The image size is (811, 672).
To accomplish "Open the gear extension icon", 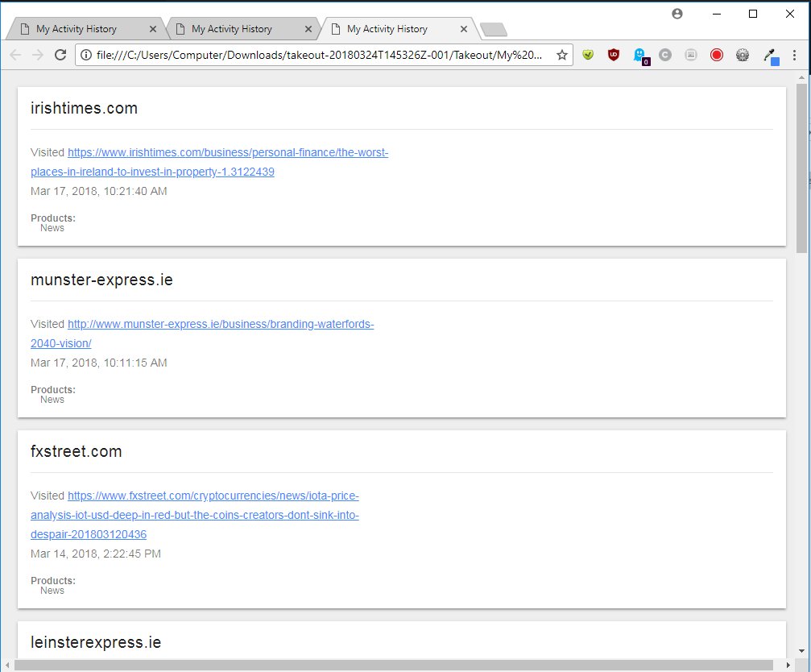I will pos(743,55).
